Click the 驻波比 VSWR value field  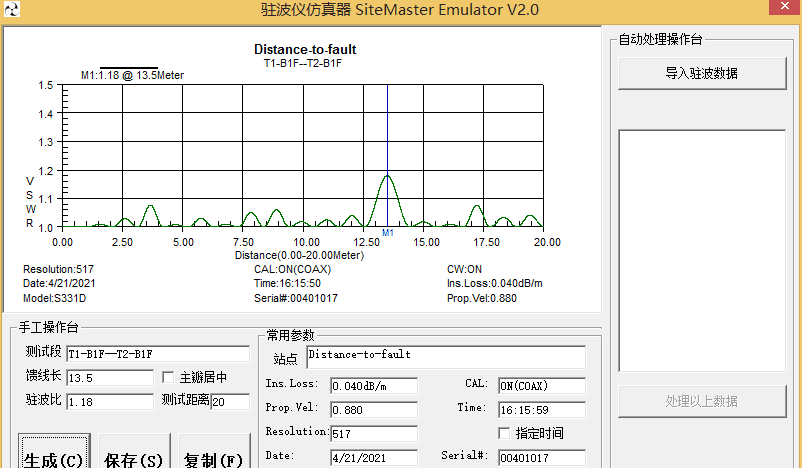(109, 401)
